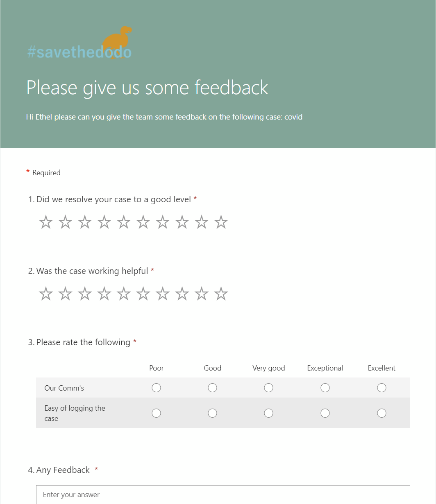The image size is (436, 504).
Task: Choose Poor for Easy of logging the case
Action: tap(156, 413)
